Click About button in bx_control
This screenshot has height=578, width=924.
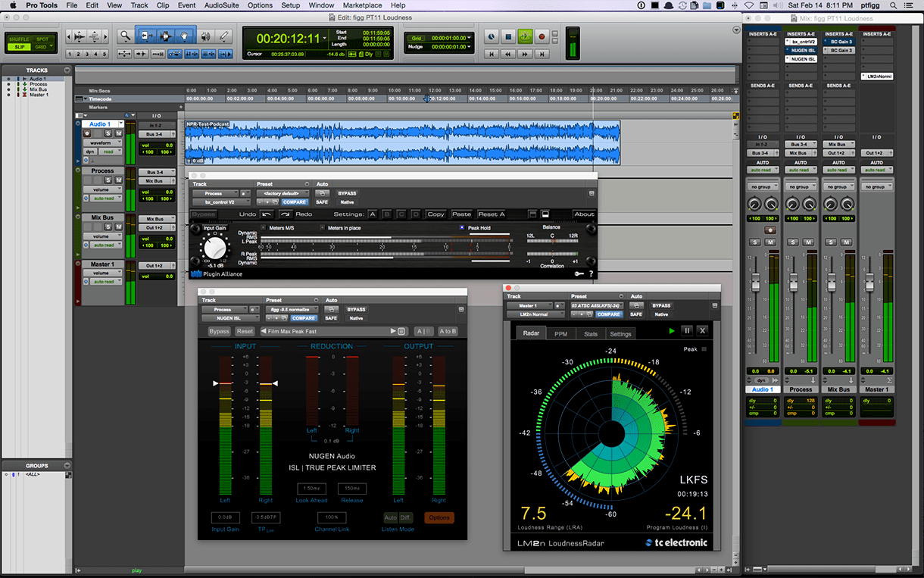coord(584,214)
